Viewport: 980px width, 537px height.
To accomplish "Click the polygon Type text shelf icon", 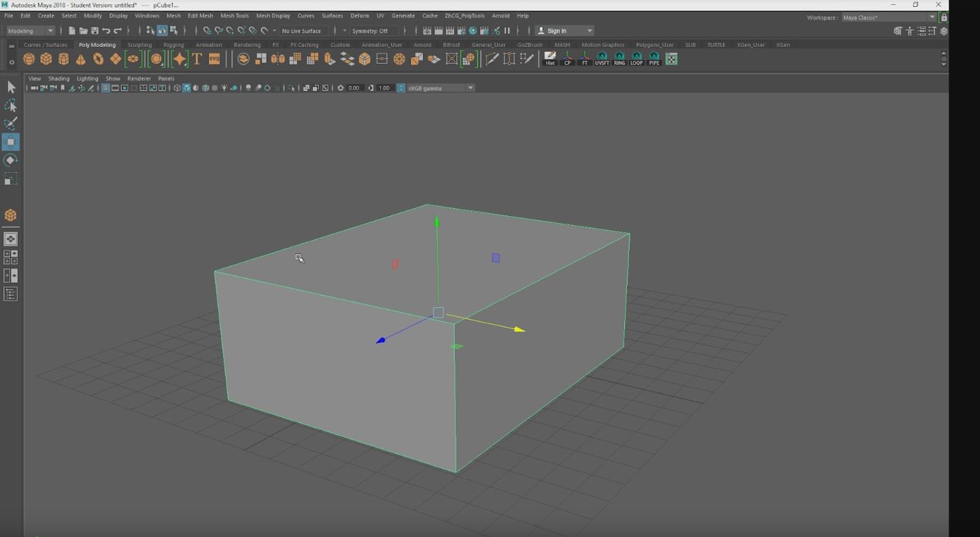I will click(x=197, y=60).
